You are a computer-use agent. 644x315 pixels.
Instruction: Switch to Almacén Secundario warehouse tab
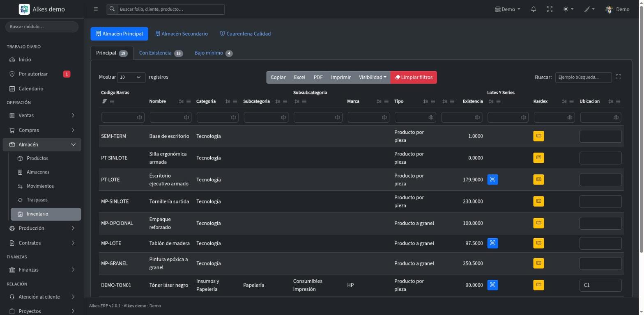tap(182, 34)
